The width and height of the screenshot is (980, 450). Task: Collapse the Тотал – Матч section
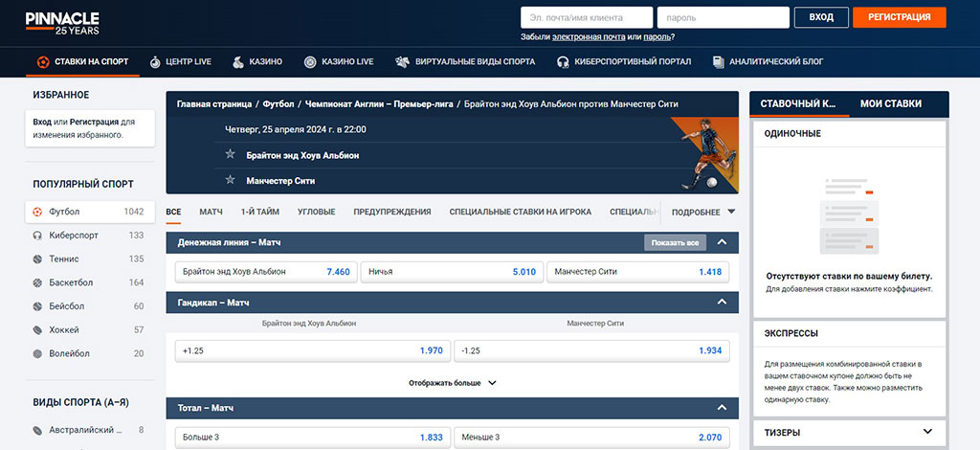pyautogui.click(x=722, y=408)
